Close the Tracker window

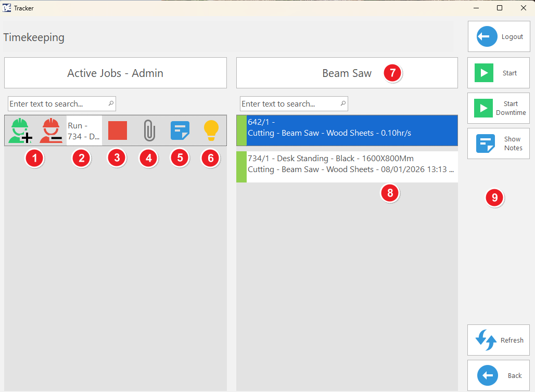524,8
